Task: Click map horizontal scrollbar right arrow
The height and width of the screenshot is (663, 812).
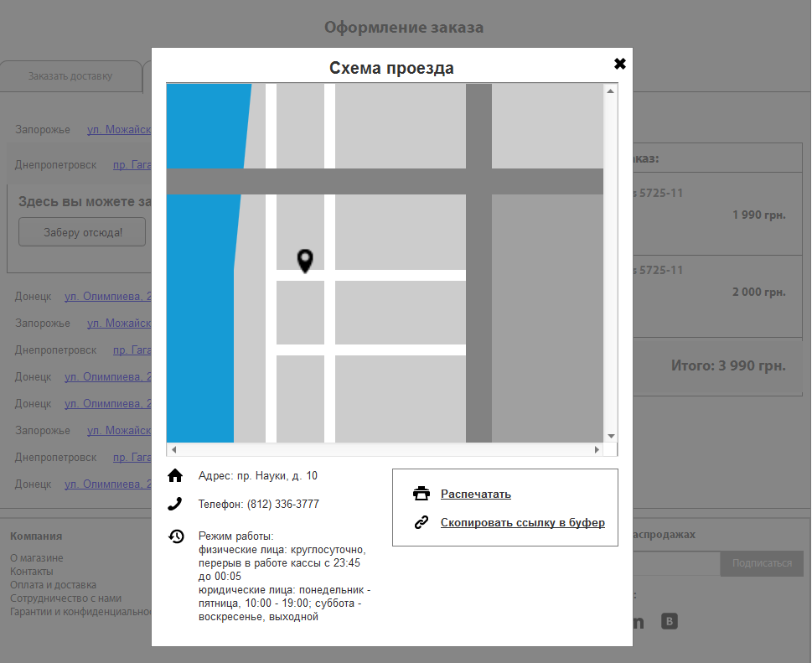Action: point(597,449)
